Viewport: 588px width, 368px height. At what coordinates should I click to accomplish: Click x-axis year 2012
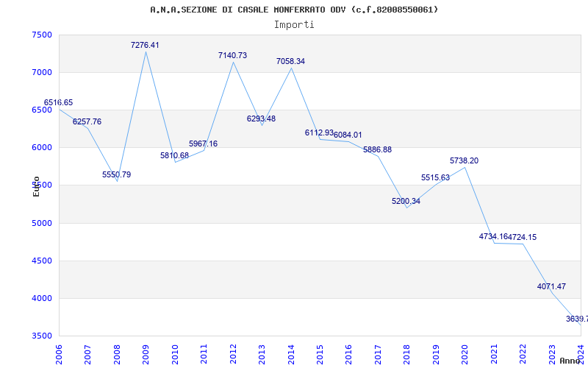[x=232, y=354]
